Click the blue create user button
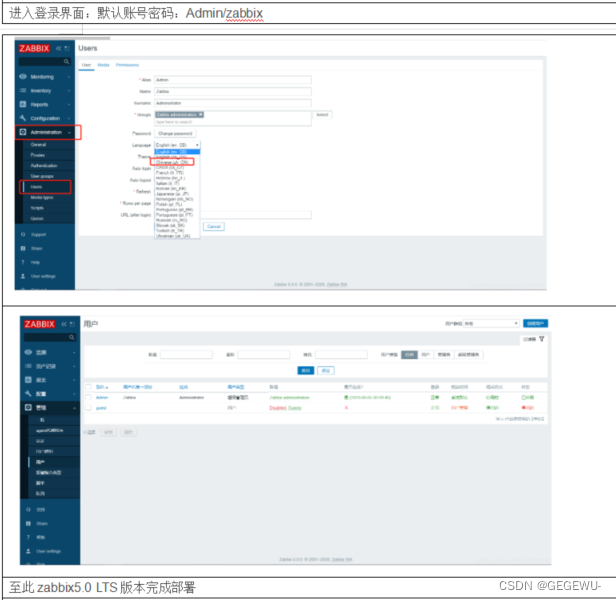 535,323
